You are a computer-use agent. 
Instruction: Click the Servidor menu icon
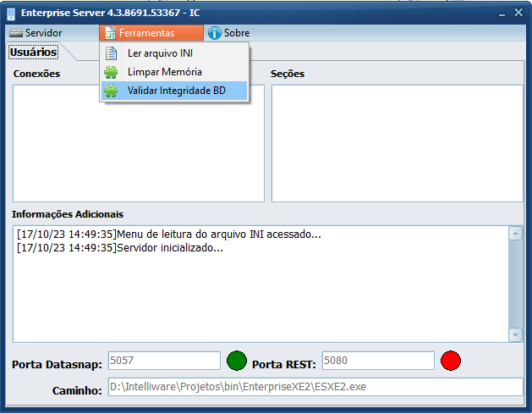(15, 33)
